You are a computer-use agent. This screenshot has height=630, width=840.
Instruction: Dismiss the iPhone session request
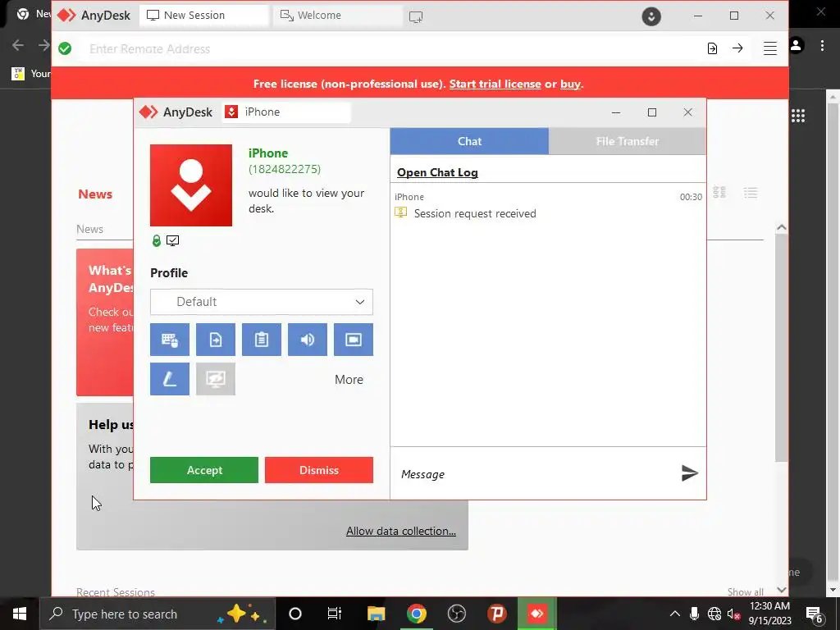(x=319, y=470)
